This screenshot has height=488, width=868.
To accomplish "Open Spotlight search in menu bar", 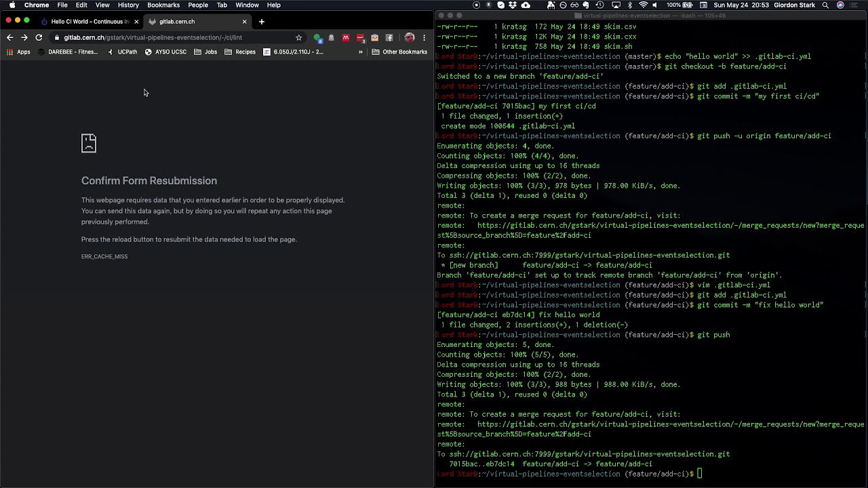I will [825, 5].
